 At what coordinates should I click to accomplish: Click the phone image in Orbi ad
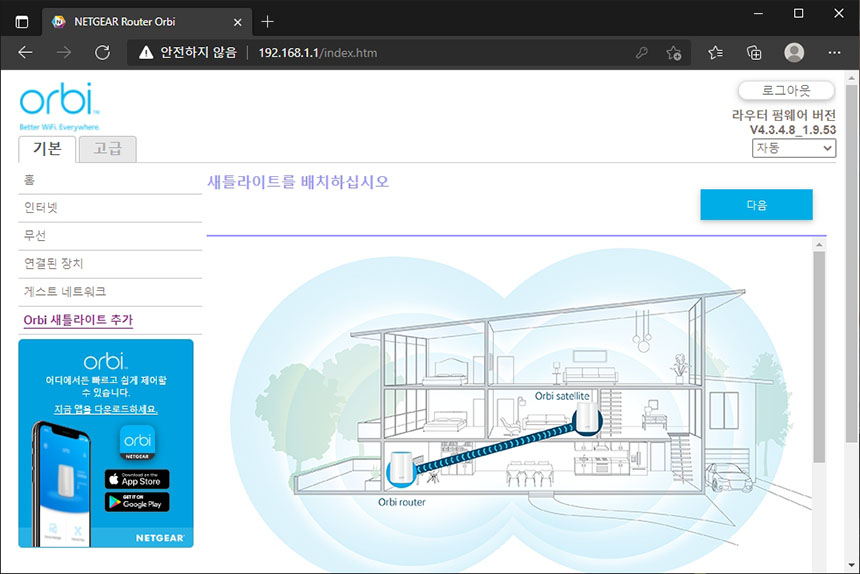[x=62, y=484]
